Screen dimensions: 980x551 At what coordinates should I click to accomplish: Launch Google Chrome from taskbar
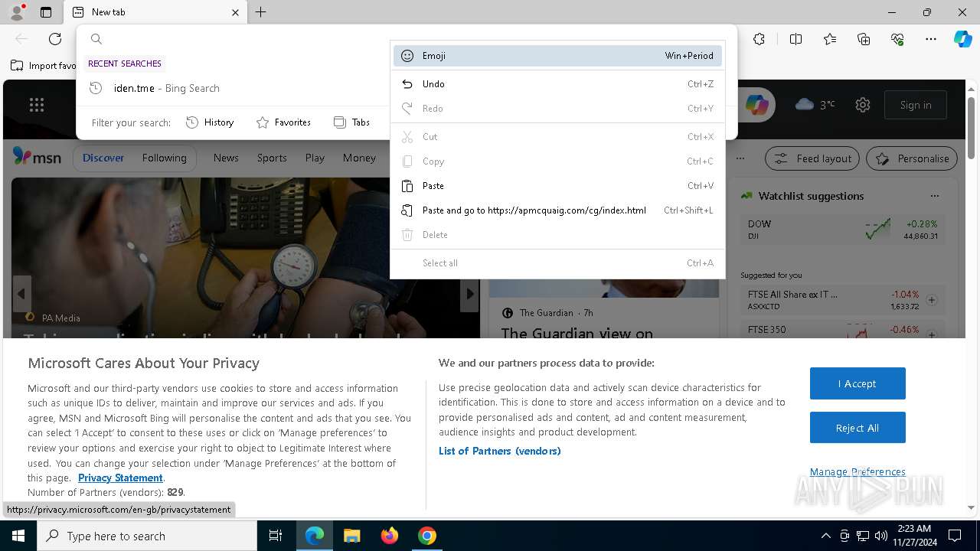427,536
